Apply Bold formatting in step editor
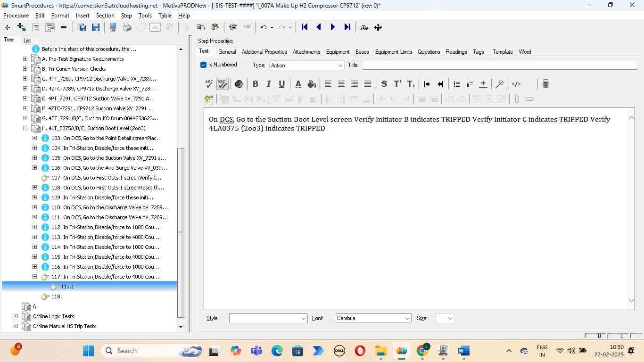The height and width of the screenshot is (362, 644). pos(255,84)
